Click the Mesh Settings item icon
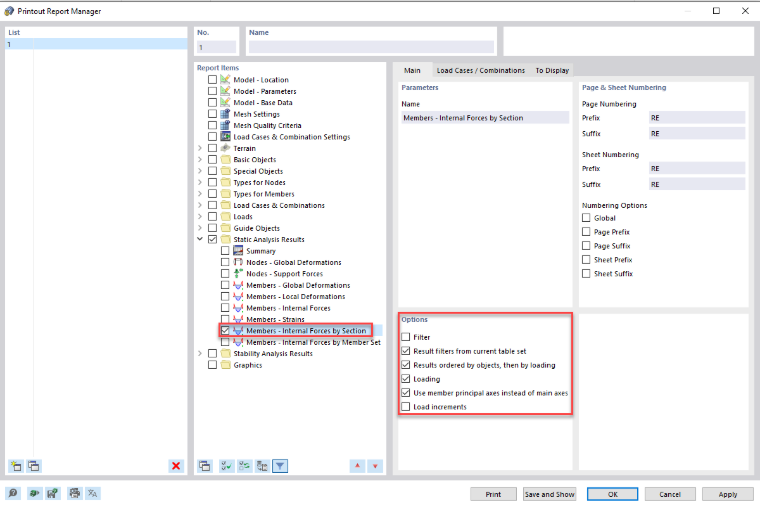Screen dimensions: 760x507 225,114
